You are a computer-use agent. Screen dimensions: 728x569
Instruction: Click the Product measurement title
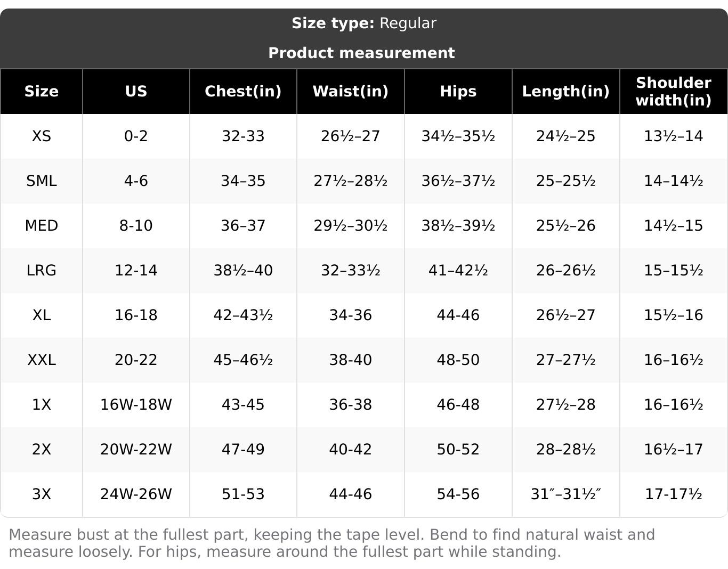(361, 53)
